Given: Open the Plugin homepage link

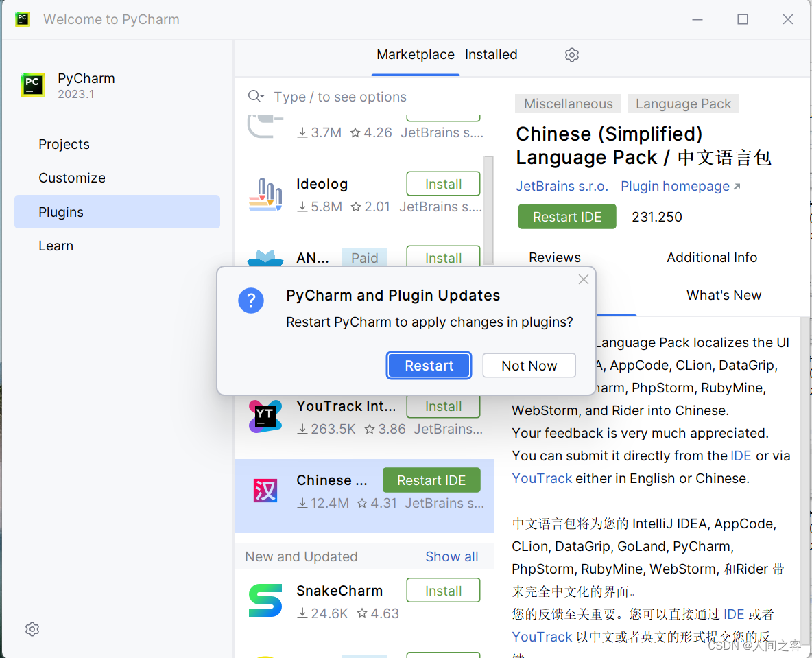Looking at the screenshot, I should [680, 186].
